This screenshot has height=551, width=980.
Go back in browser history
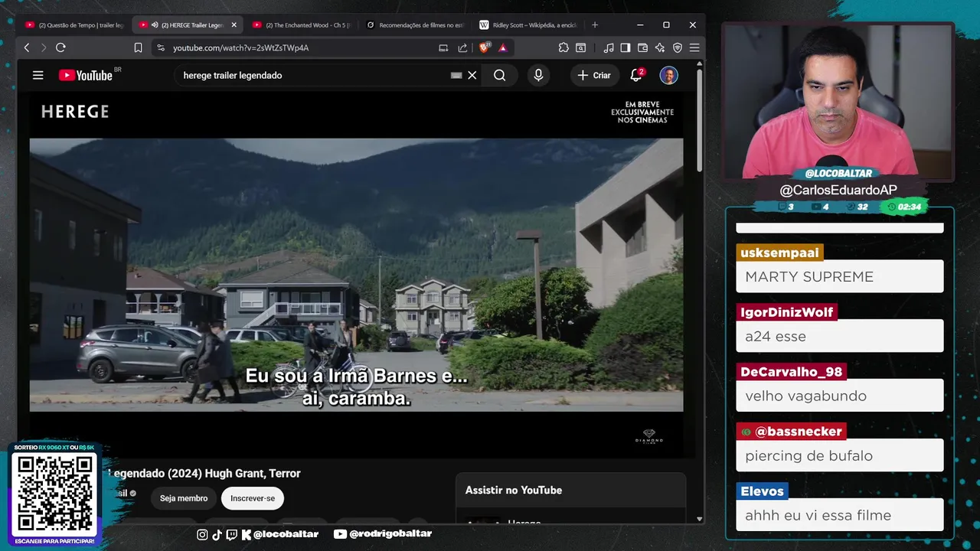click(27, 47)
